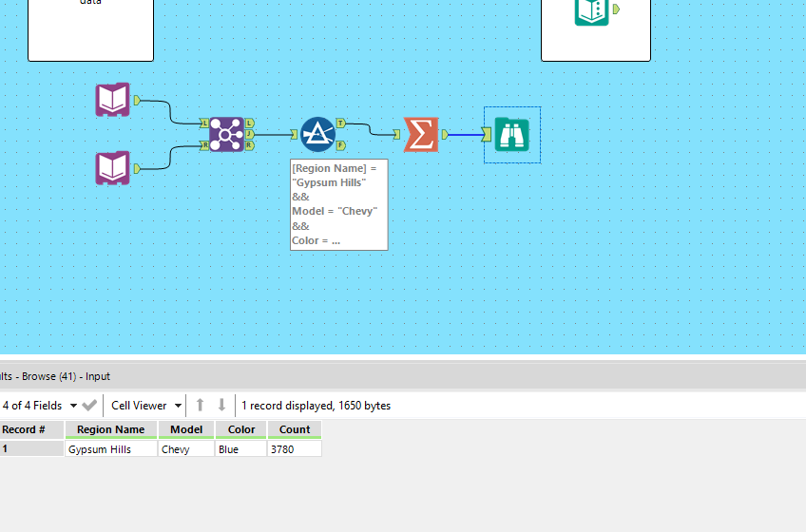The image size is (806, 532).
Task: Click the Count column header
Action: [x=295, y=429]
